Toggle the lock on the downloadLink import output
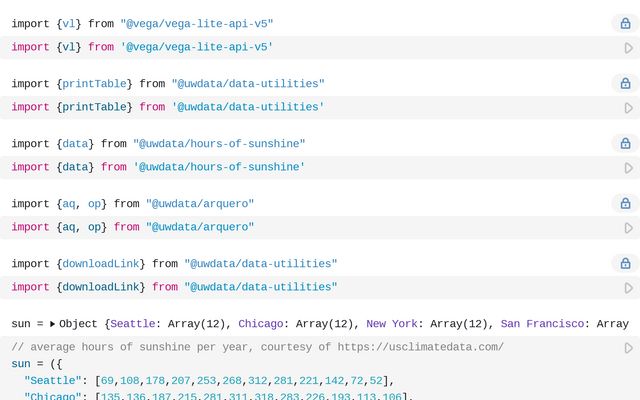Screen dimensions: 640x400 pyautogui.click(x=625, y=264)
